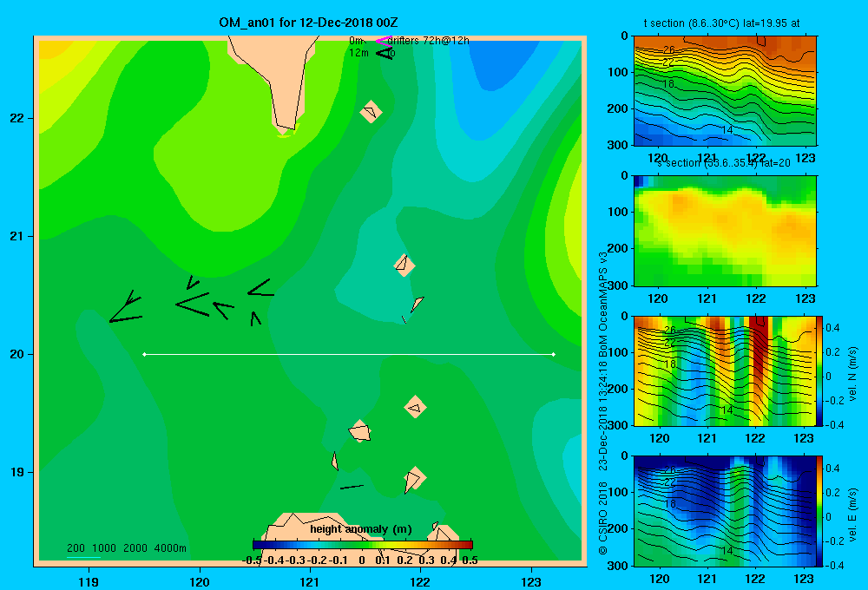Click the right endpoint of the white section line
This screenshot has width=868, height=590.
tap(554, 354)
